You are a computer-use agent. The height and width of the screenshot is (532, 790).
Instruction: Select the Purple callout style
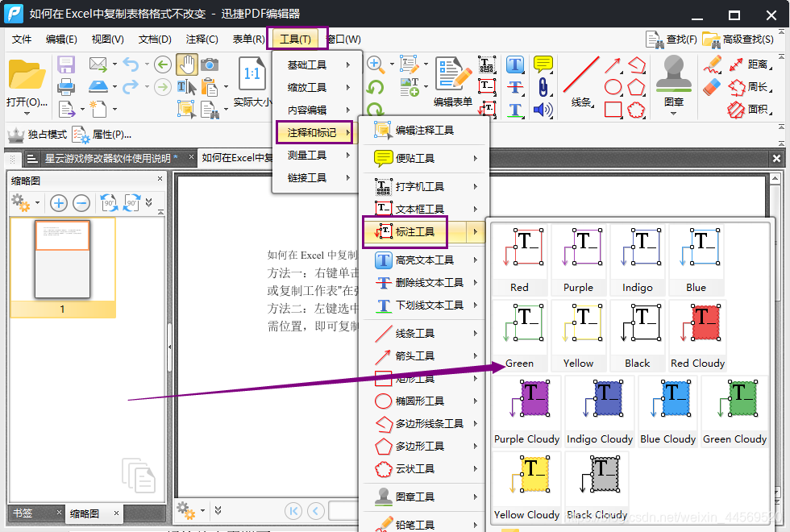click(579, 260)
